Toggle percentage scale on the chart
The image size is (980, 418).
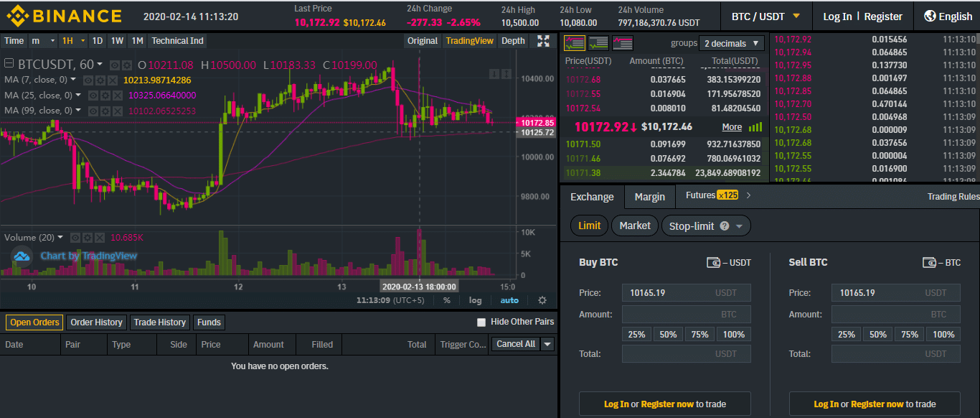[x=447, y=300]
